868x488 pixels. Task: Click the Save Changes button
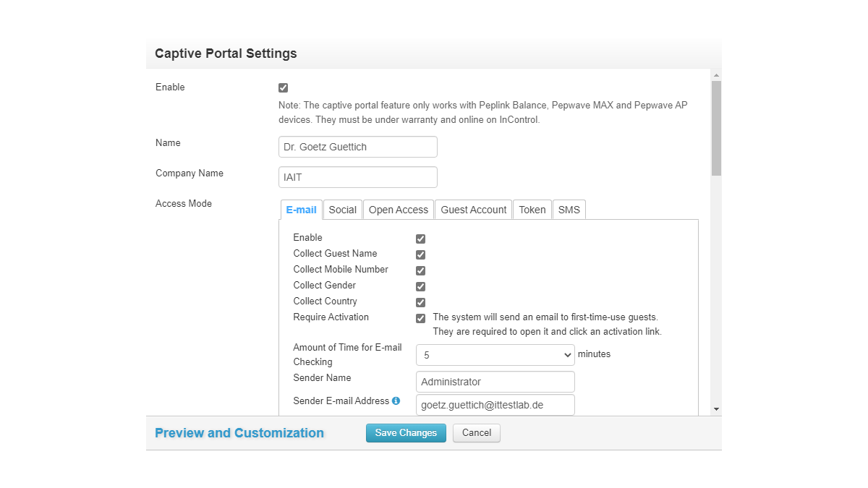pos(406,433)
